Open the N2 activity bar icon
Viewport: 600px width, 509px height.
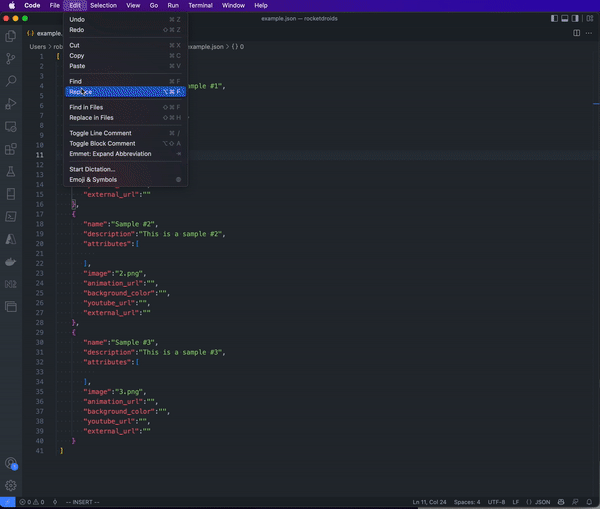point(11,284)
